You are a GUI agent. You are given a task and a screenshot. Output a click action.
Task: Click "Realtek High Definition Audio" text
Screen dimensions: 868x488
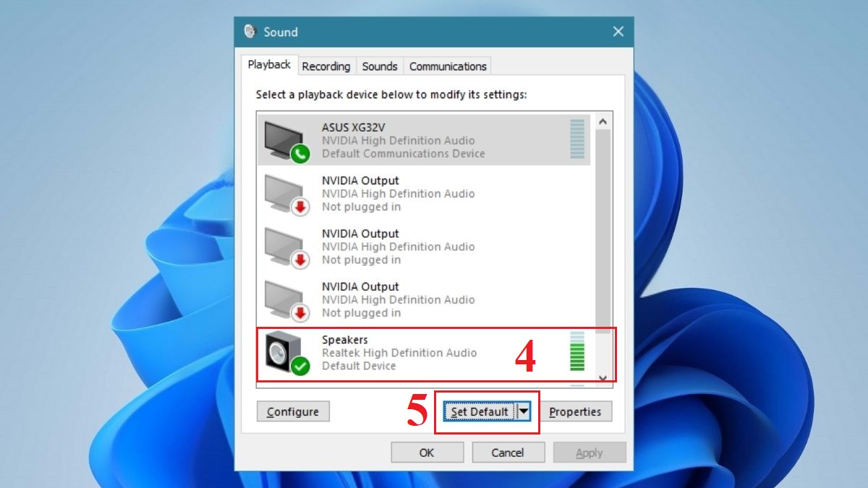399,353
